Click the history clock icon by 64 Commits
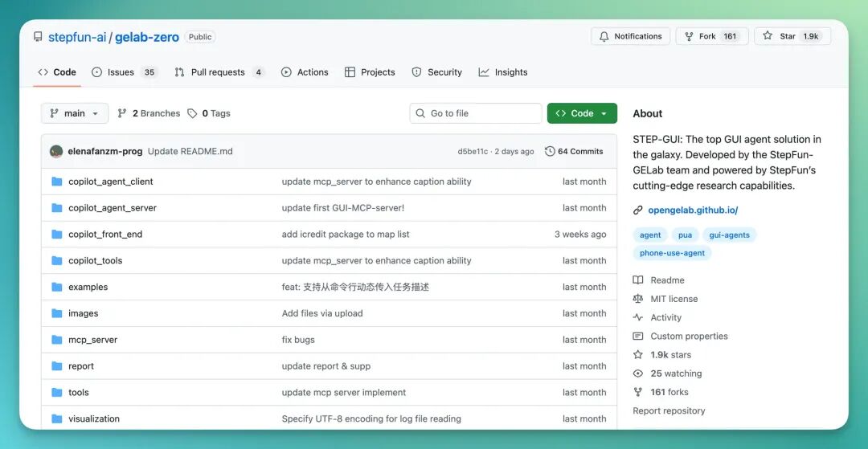This screenshot has width=868, height=449. pos(550,151)
